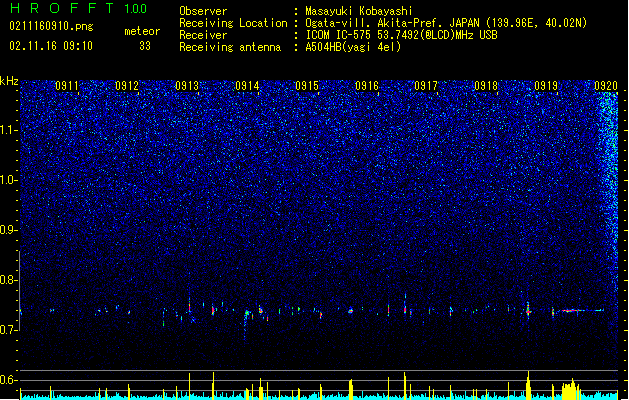
Task: Click the Receiving Location label
Action: click(x=233, y=23)
